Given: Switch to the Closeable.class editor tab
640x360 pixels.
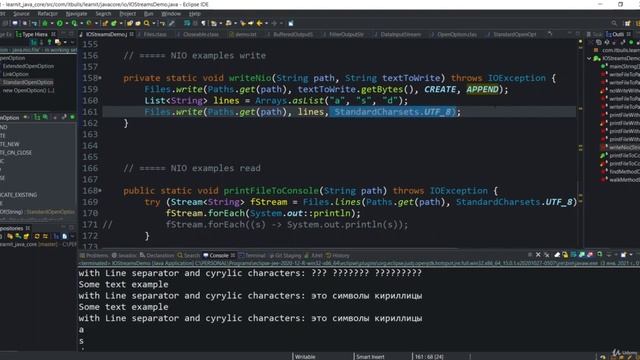Looking at the screenshot, I should pyautogui.click(x=201, y=34).
